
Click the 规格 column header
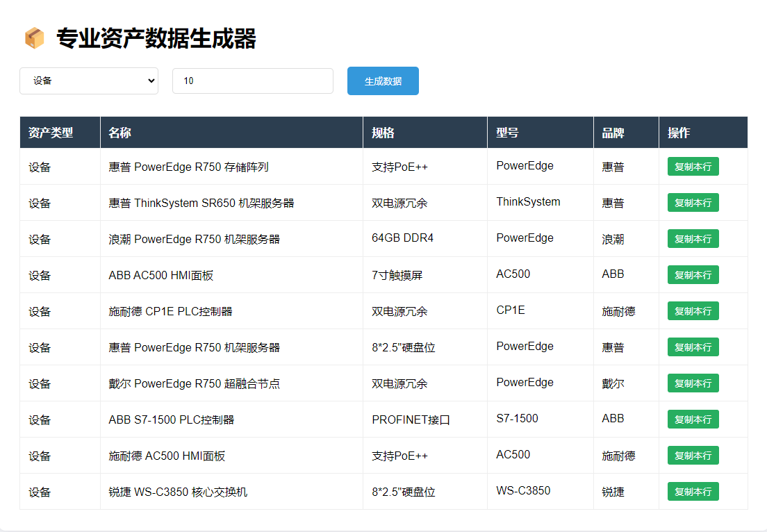tap(425, 133)
